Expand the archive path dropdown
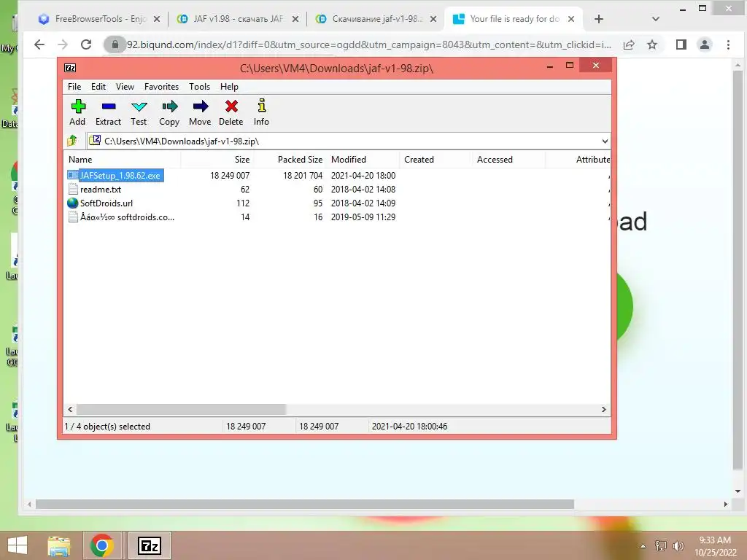 click(605, 141)
